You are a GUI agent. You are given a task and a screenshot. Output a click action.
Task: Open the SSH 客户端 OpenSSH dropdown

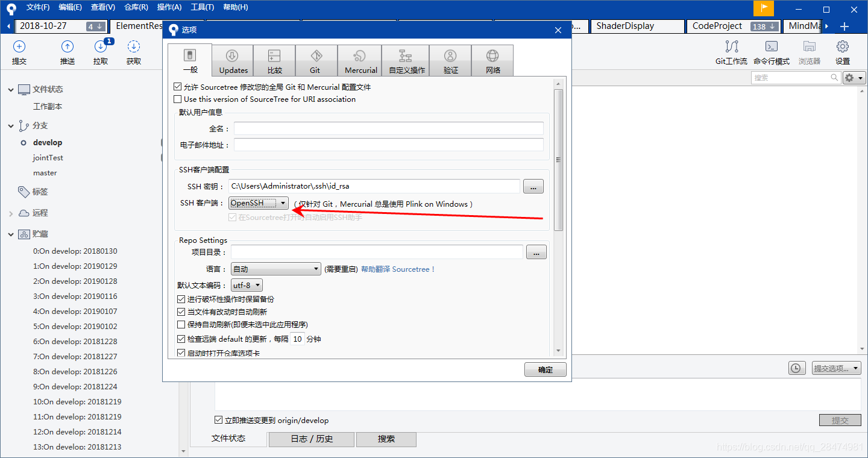259,203
